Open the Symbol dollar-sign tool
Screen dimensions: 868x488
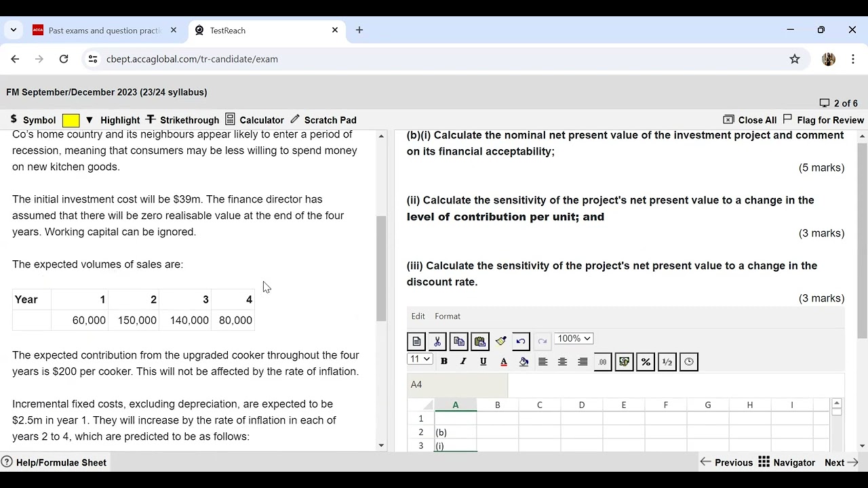point(33,120)
